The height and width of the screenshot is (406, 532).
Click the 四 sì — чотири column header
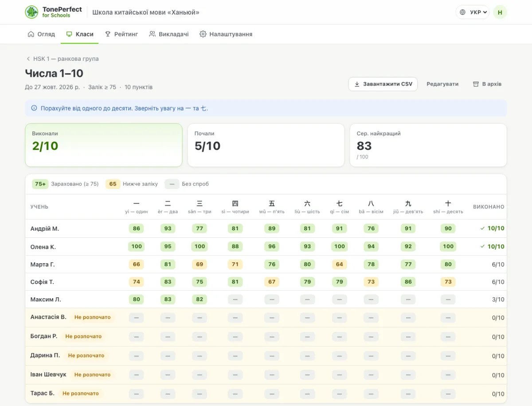(x=235, y=207)
